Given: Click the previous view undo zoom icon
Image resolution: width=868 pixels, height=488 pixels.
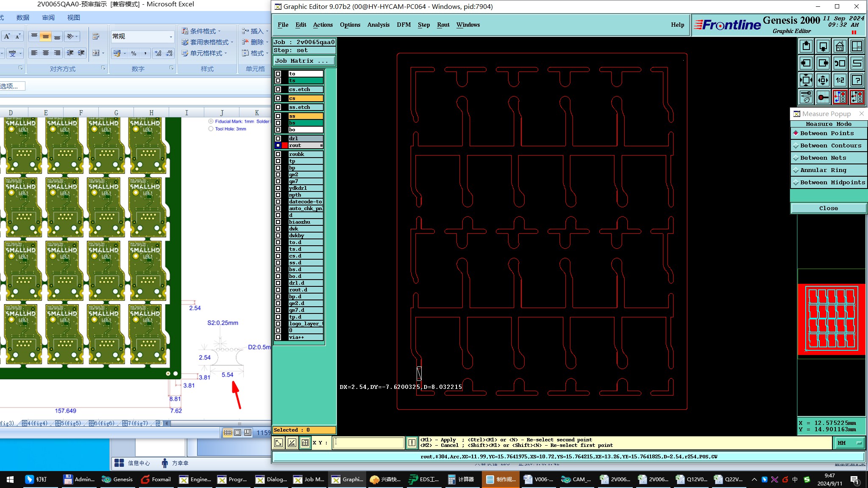Looking at the screenshot, I should point(840,64).
